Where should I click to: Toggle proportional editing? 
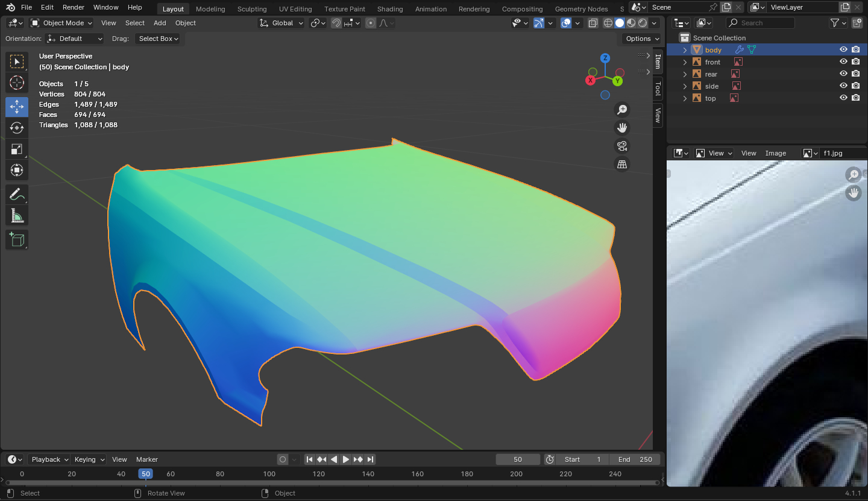(371, 23)
